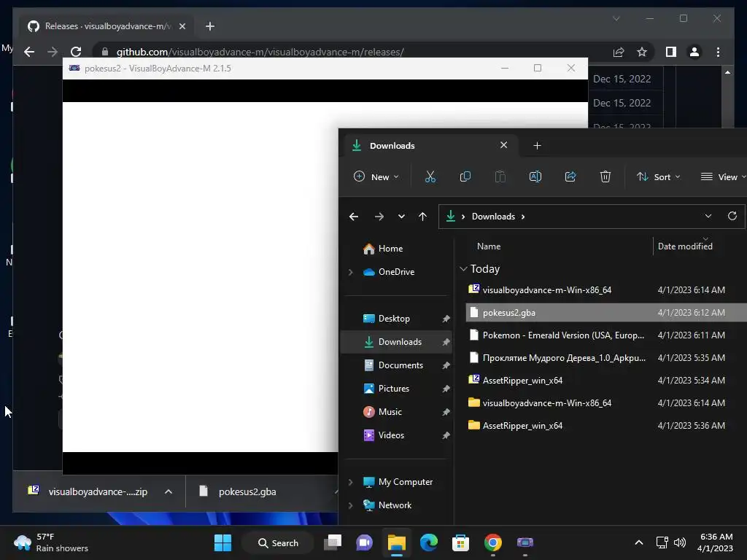
Task: Add a new Explorer tab
Action: [537, 146]
